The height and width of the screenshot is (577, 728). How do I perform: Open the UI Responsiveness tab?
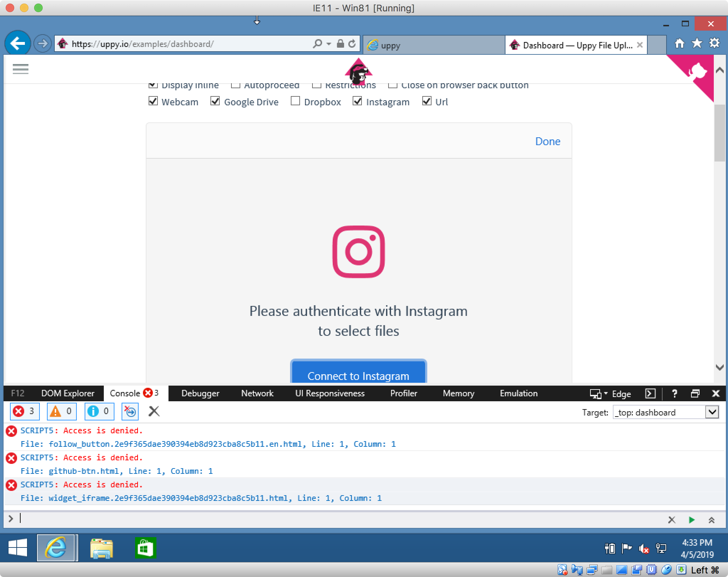[330, 393]
